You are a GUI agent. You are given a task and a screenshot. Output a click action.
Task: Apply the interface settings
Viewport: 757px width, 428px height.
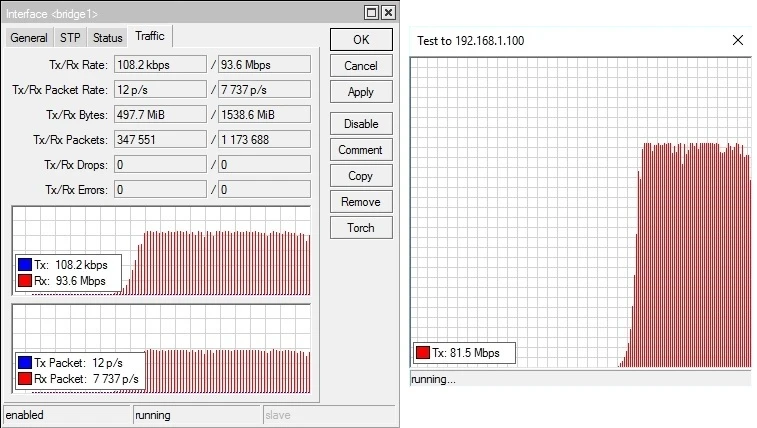[361, 92]
